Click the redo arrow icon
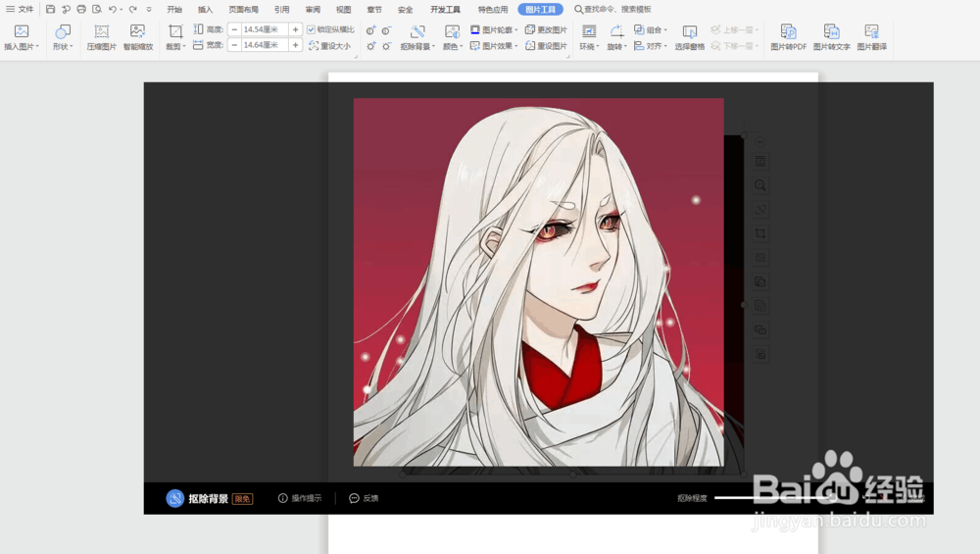This screenshot has height=554, width=980. (x=132, y=10)
